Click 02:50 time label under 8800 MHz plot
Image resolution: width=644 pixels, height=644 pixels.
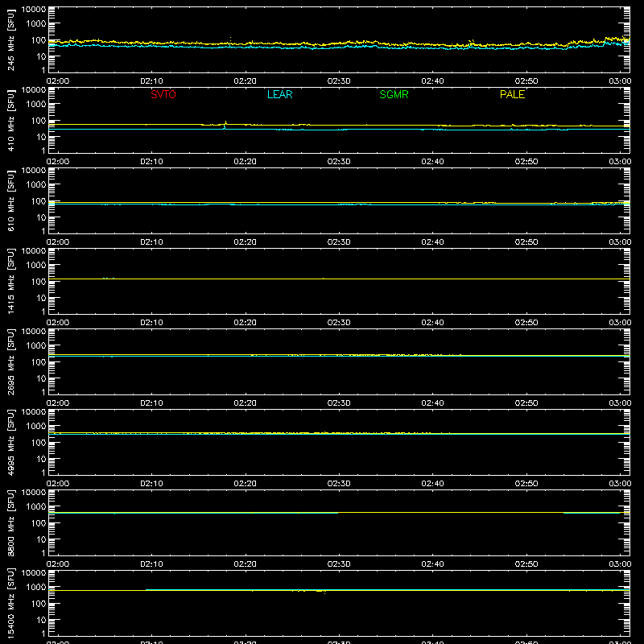(x=526, y=564)
